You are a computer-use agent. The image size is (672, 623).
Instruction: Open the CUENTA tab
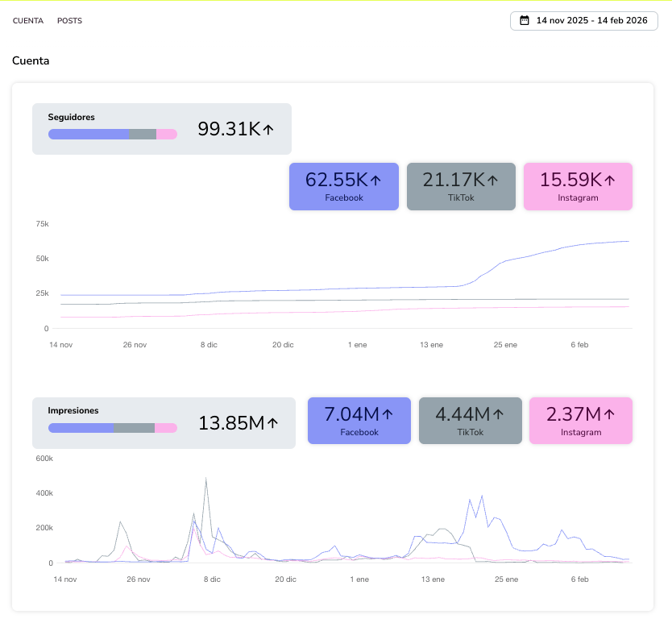coord(28,21)
